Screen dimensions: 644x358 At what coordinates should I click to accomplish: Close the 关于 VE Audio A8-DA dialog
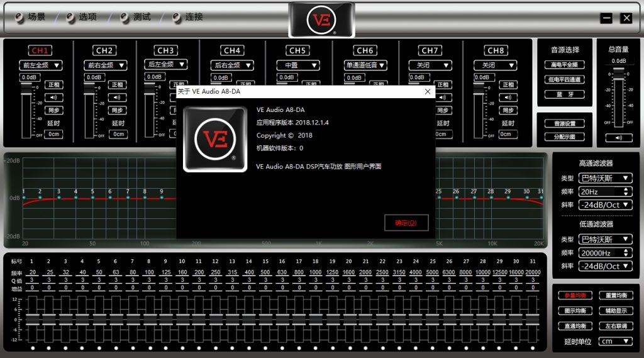428,92
